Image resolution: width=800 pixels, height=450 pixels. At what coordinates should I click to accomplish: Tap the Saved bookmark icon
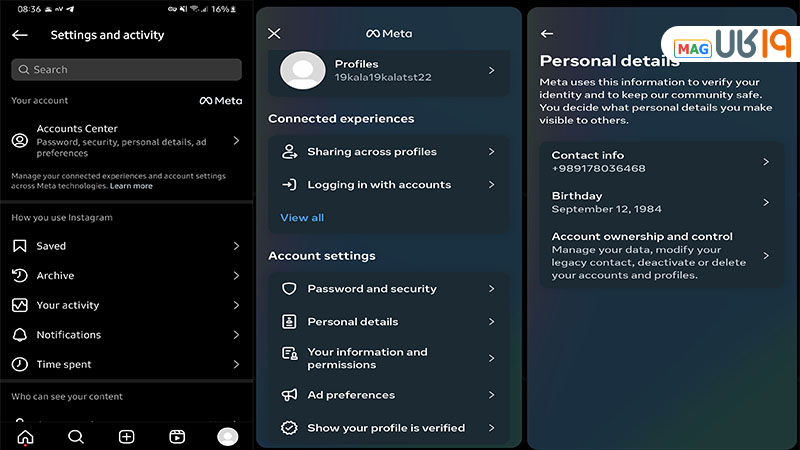coord(20,246)
